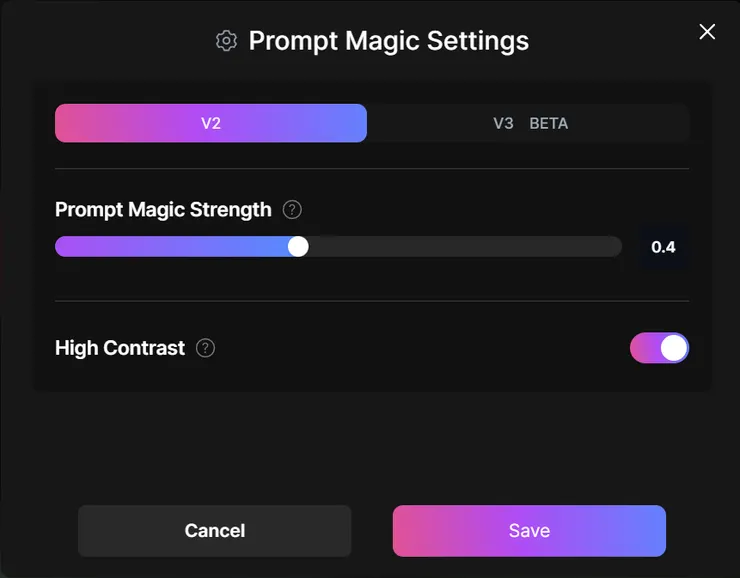This screenshot has height=578, width=740.
Task: Click the gear icon beside the title
Action: pos(226,41)
